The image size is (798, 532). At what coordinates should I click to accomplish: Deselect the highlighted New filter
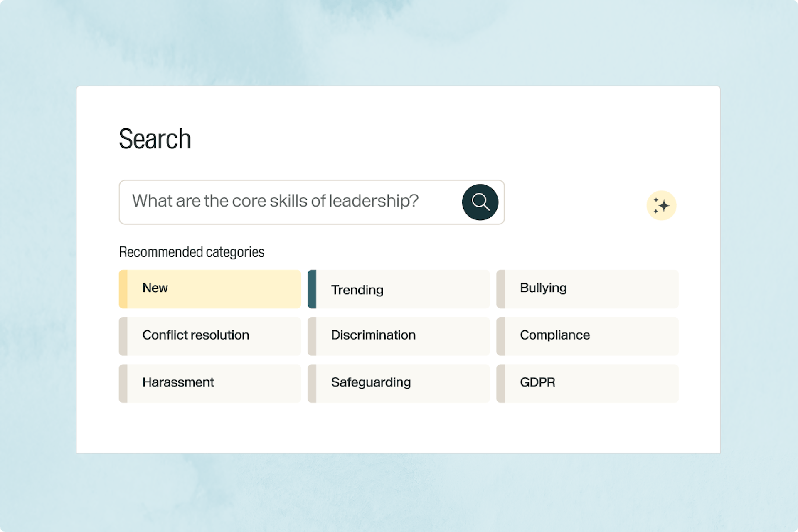pos(210,288)
